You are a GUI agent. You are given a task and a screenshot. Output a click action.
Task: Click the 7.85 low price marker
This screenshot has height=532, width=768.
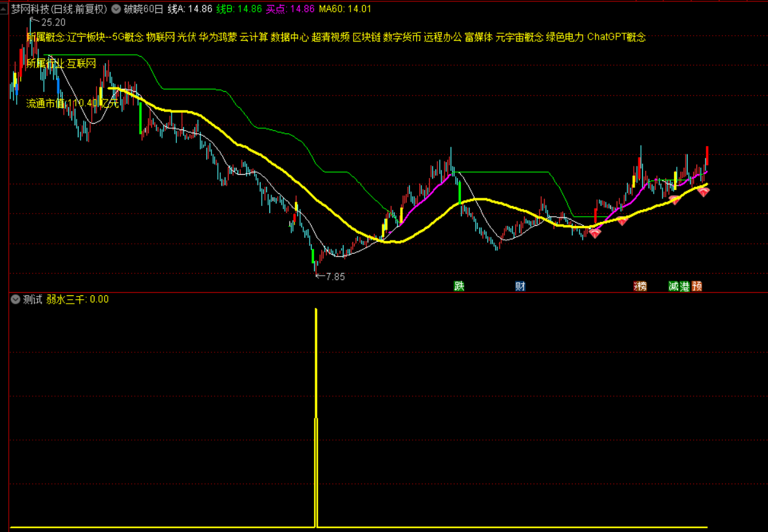click(335, 277)
